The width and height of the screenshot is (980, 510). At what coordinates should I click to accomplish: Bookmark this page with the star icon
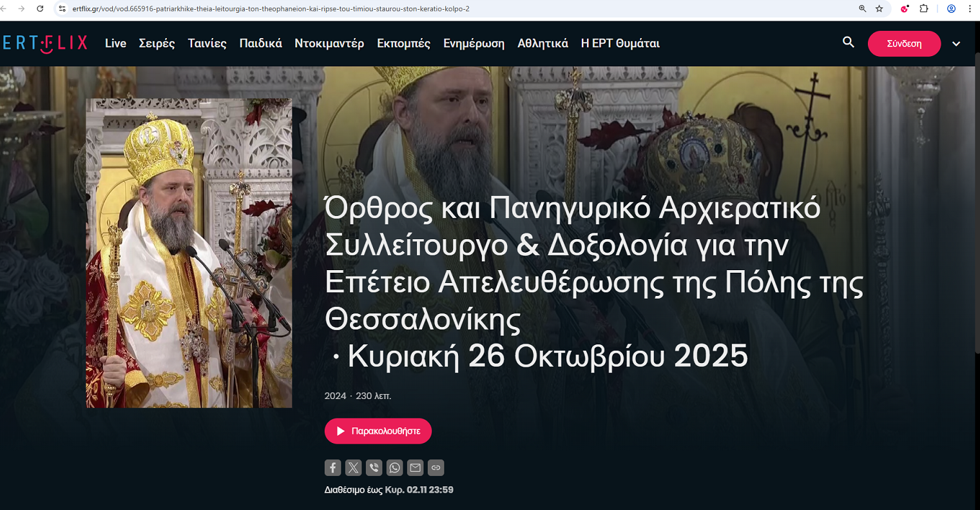tap(879, 9)
